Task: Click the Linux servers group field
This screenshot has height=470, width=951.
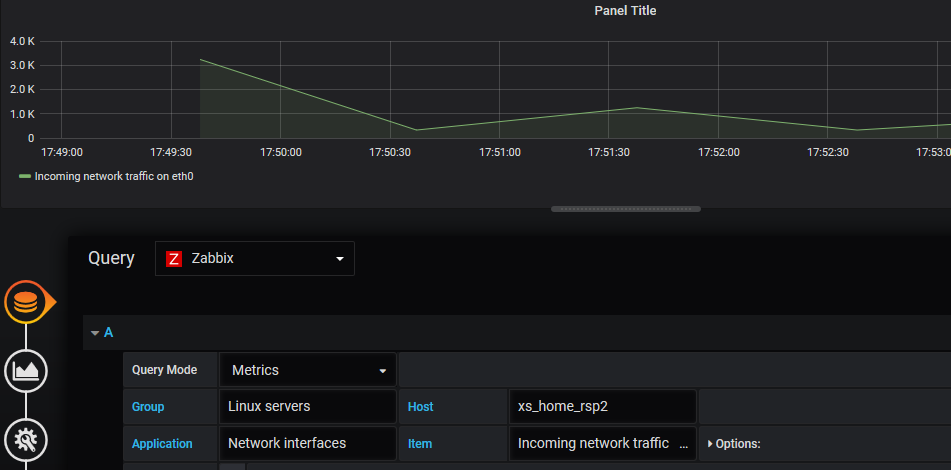Action: click(x=307, y=407)
